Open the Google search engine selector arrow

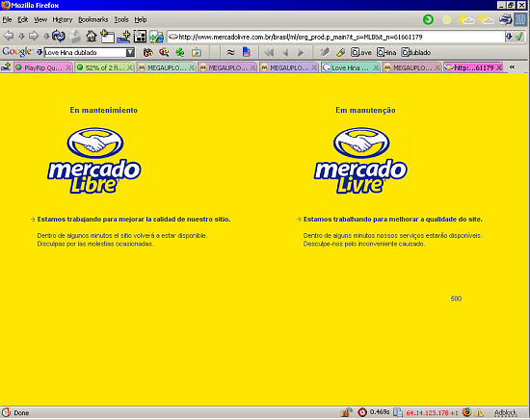pyautogui.click(x=40, y=52)
